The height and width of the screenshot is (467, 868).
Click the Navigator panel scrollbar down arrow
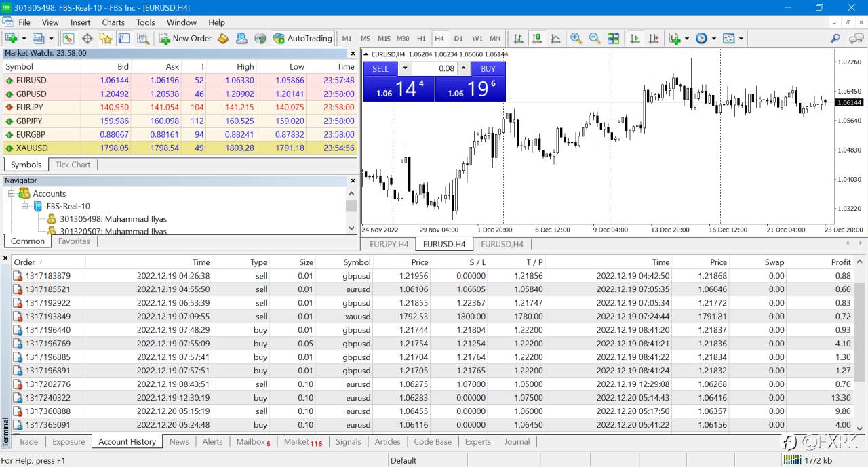coord(351,228)
